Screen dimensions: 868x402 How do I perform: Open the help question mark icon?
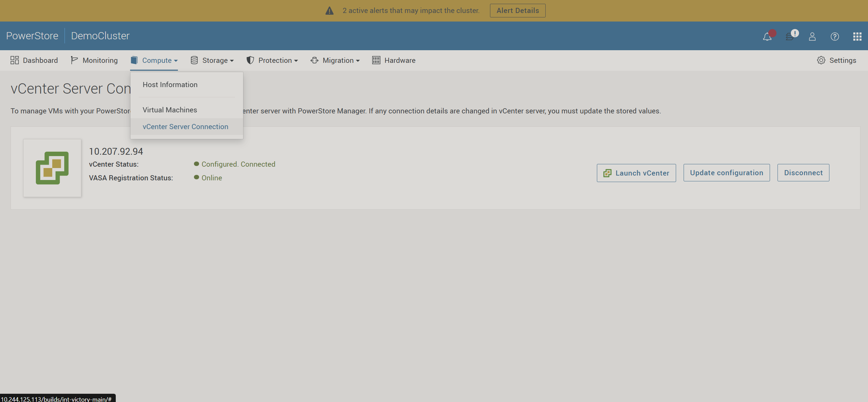(835, 36)
